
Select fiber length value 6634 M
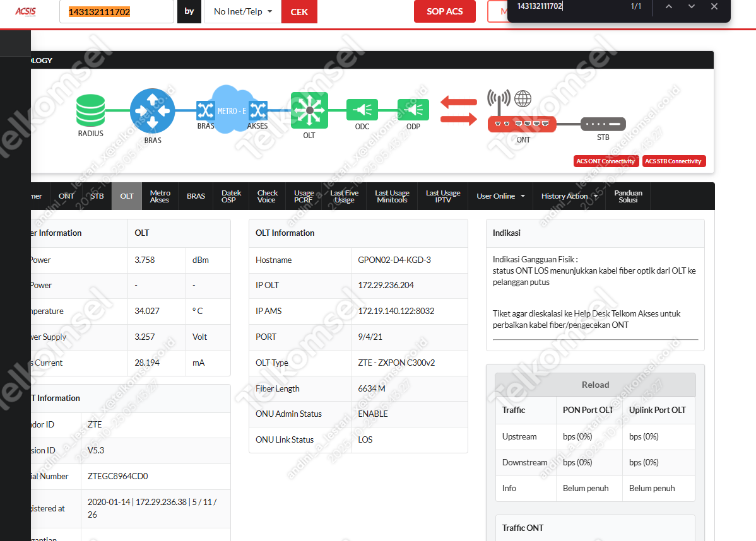coord(371,388)
